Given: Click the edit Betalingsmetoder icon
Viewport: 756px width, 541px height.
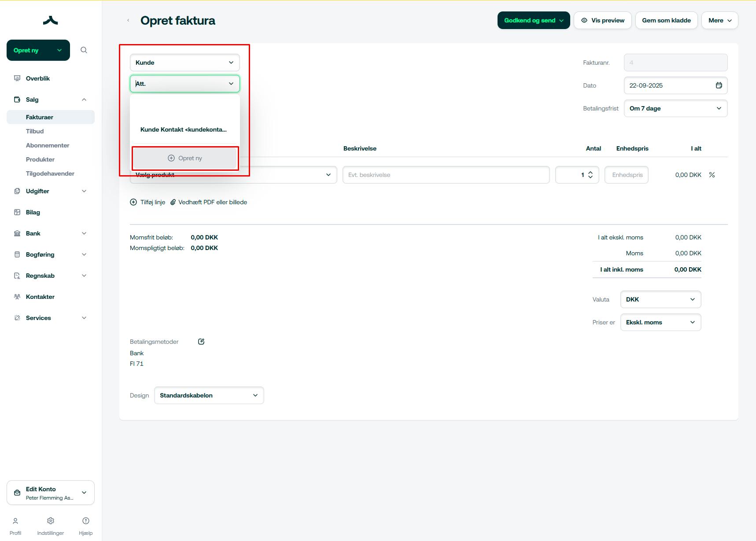Looking at the screenshot, I should pos(201,342).
